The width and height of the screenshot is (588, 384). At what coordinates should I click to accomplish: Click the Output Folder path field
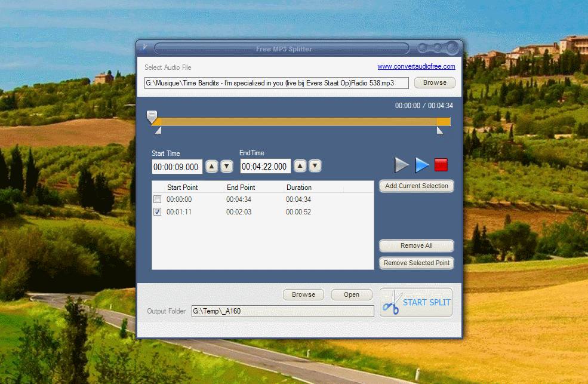tap(283, 311)
